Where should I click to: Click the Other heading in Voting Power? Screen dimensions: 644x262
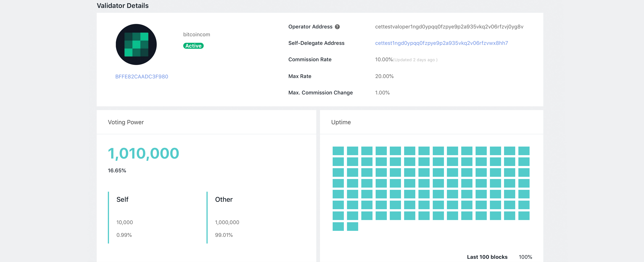pos(224,199)
